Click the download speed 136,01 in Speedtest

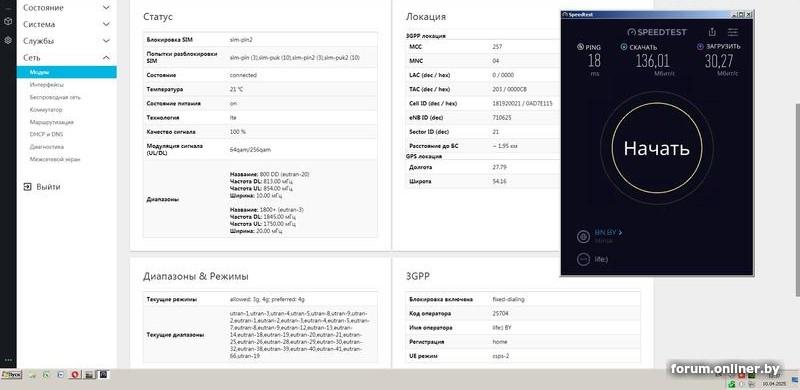pos(652,61)
